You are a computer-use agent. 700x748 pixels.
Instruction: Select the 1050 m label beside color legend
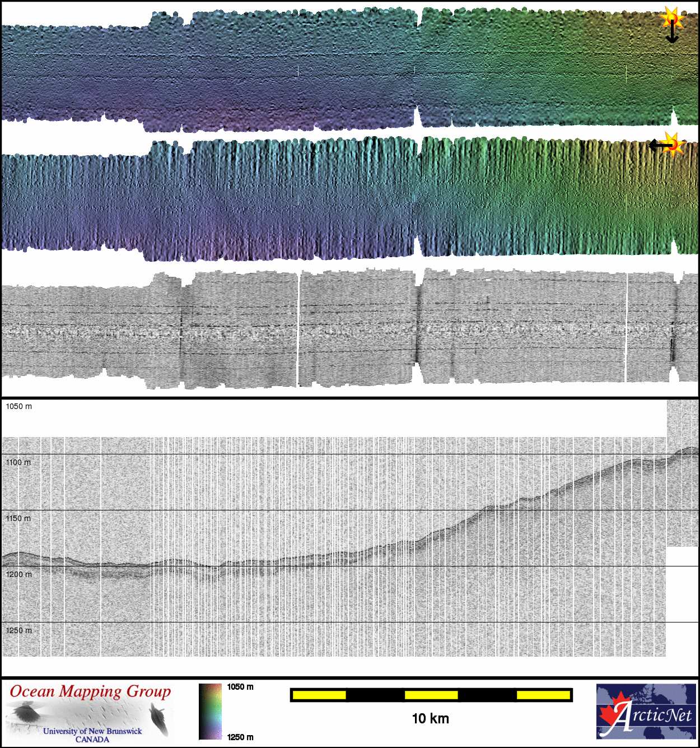tap(240, 687)
